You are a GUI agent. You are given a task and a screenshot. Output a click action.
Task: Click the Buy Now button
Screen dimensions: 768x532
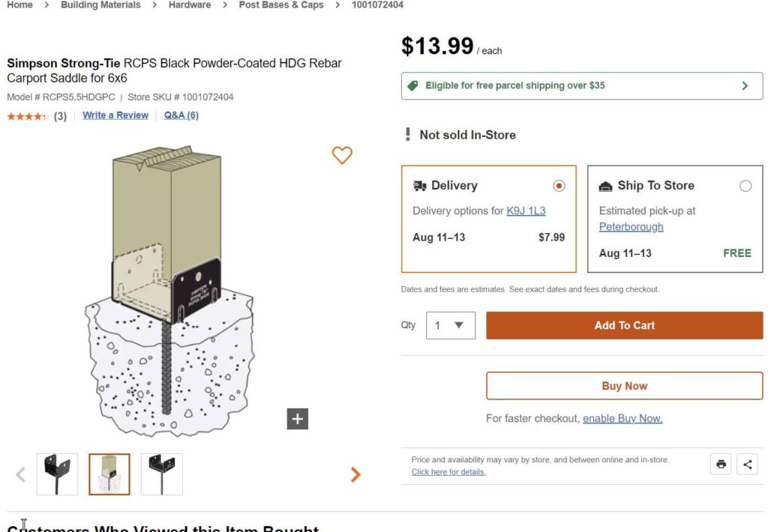coord(624,386)
